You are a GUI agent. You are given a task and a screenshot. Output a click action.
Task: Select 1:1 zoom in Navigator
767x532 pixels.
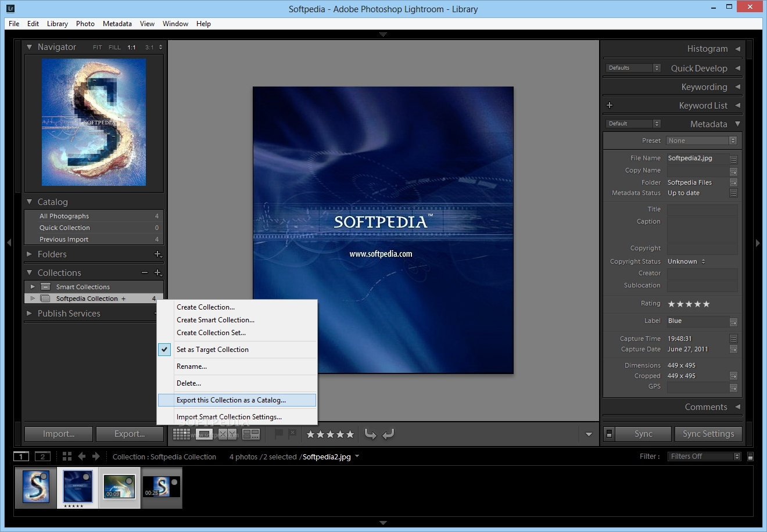click(x=132, y=48)
